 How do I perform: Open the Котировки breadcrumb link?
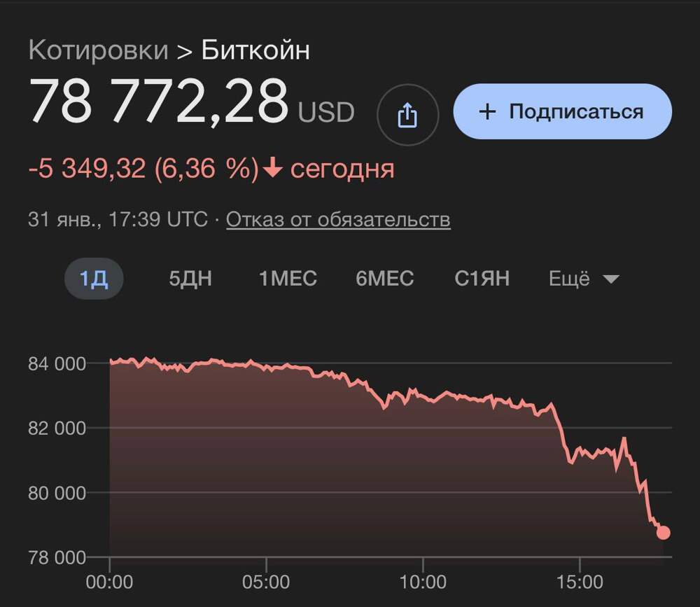coord(98,50)
